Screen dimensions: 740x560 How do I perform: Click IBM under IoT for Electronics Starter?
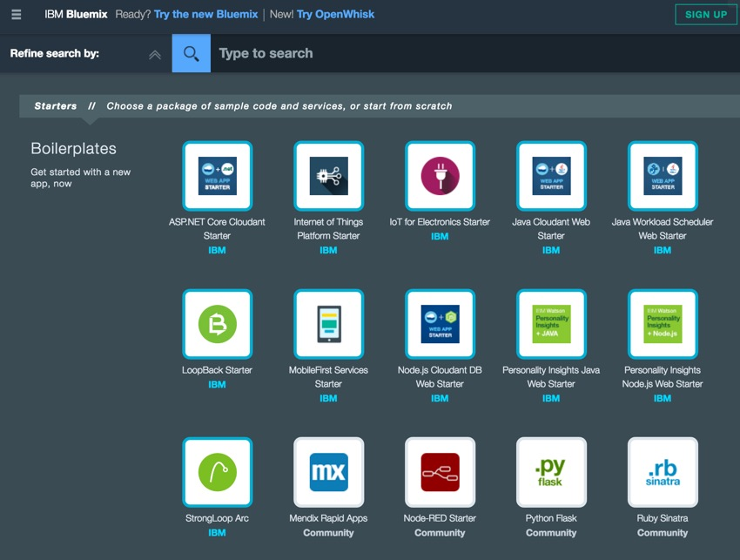tap(440, 236)
